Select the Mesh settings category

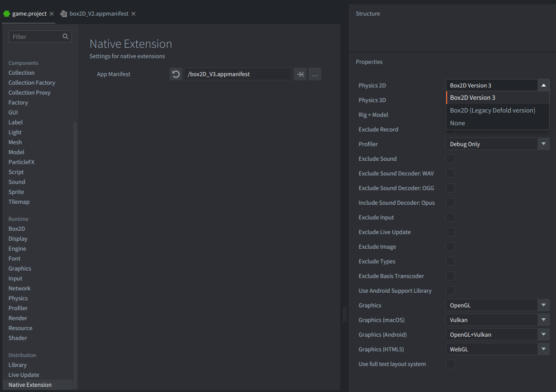click(15, 142)
